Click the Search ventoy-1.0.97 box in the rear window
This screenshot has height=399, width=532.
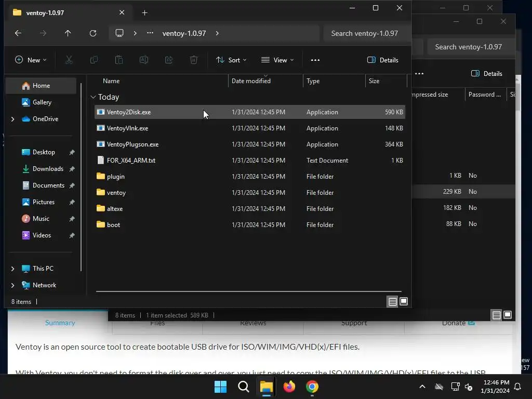pos(471,47)
